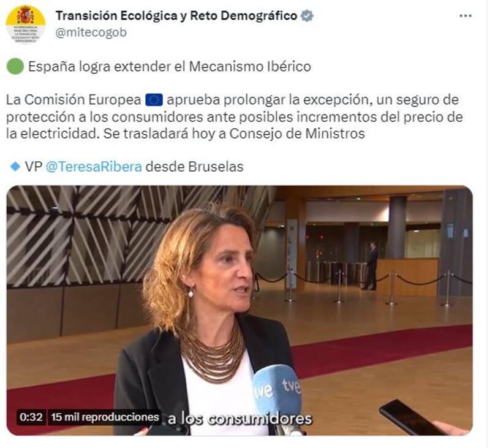
Task: Select headline España logra extender el Mecanismo Ibérico
Action: [170, 67]
